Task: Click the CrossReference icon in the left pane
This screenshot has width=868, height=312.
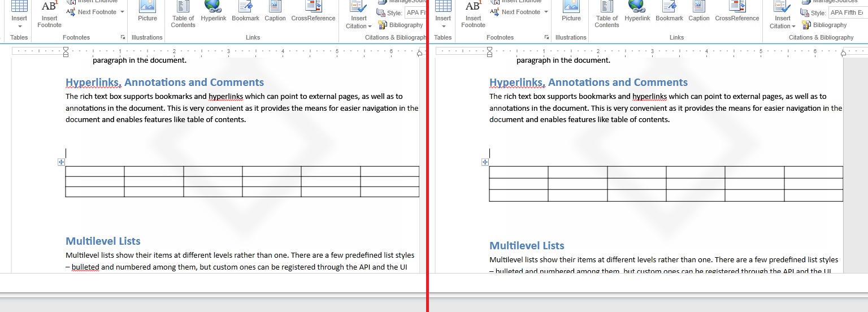Action: [313, 6]
